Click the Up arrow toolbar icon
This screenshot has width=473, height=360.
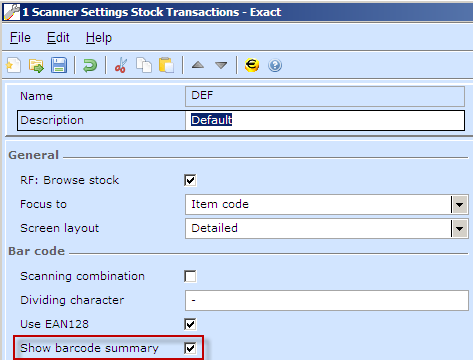pyautogui.click(x=198, y=65)
